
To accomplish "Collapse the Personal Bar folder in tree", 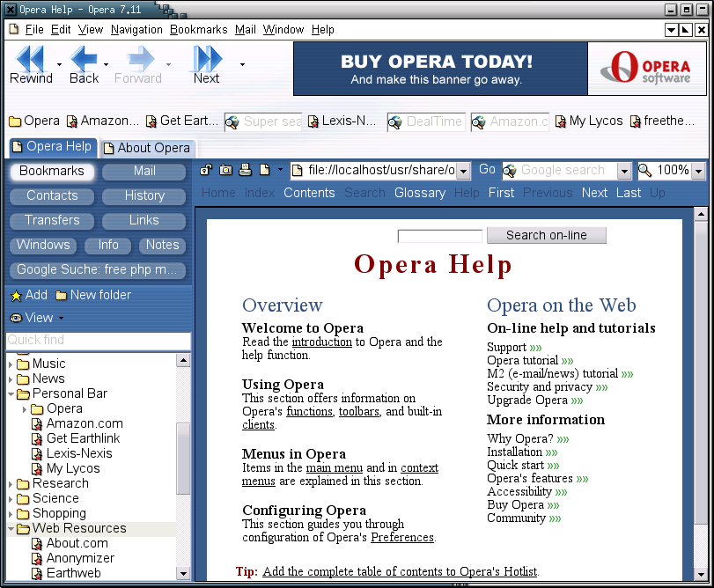I will click(x=11, y=394).
